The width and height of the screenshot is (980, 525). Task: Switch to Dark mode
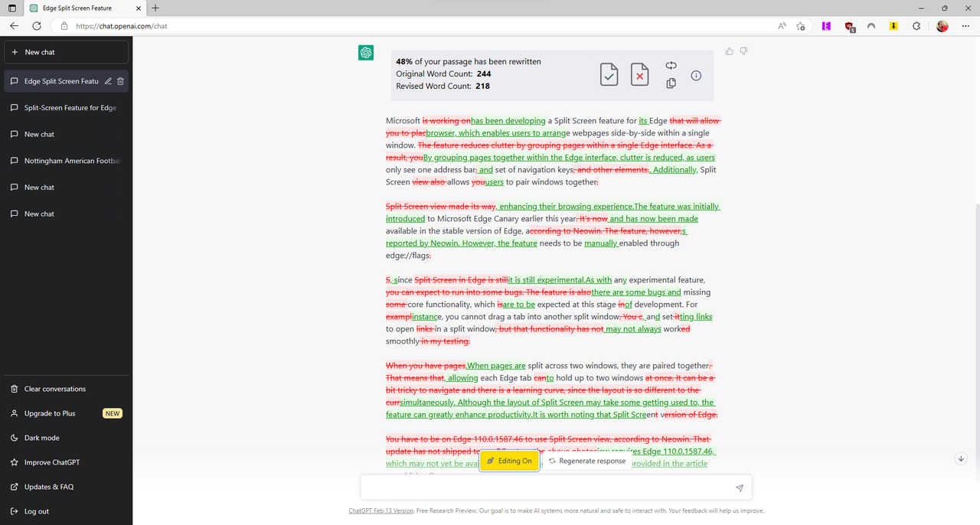coord(67,438)
